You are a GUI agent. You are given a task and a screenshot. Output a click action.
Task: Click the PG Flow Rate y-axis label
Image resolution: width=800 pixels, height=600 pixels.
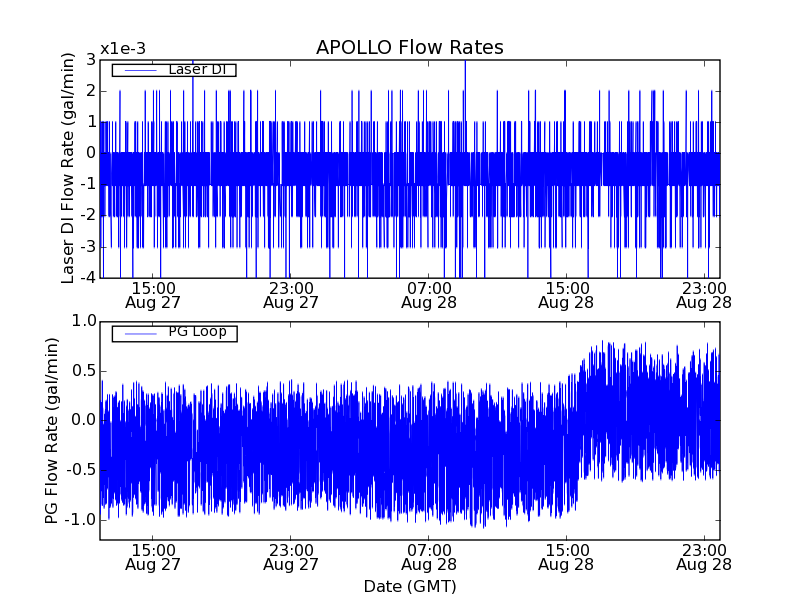pyautogui.click(x=52, y=430)
